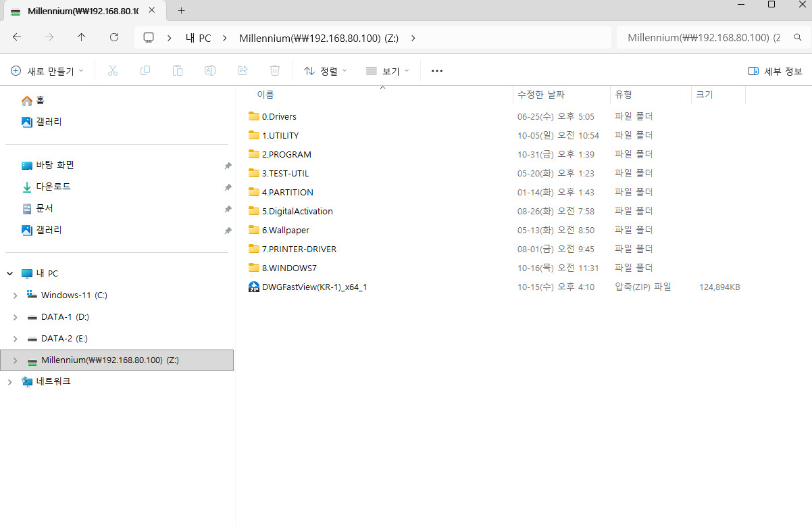The height and width of the screenshot is (526, 812).
Task: Collapse the 내 PC tree node
Action: [x=9, y=274]
